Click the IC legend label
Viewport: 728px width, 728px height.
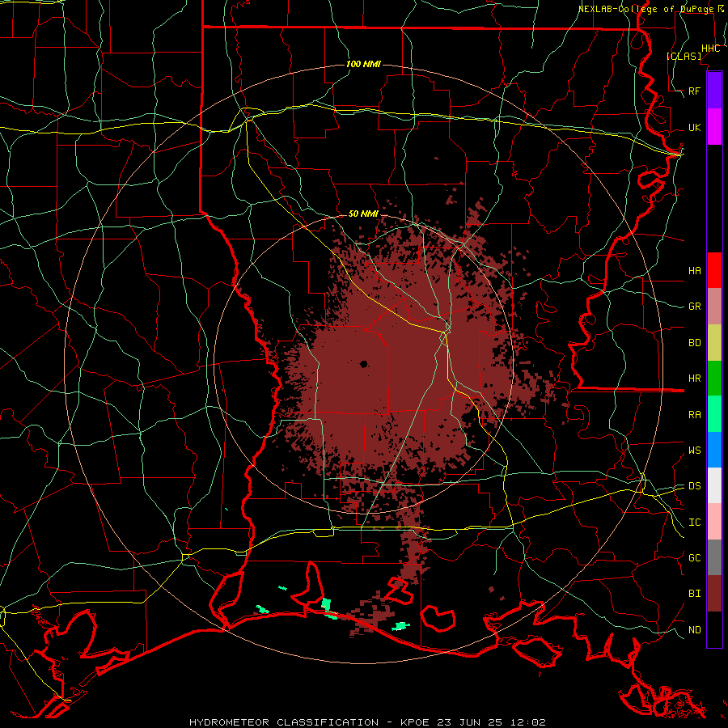point(694,523)
